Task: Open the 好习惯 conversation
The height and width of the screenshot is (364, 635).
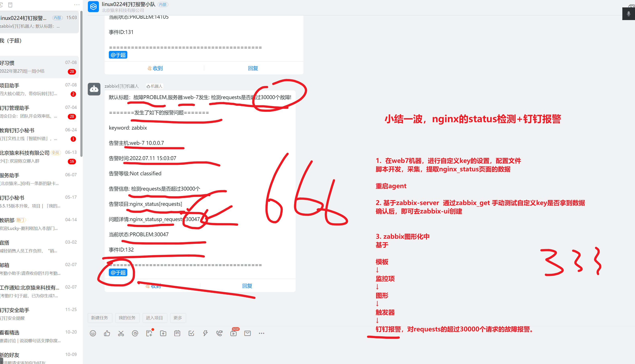Action: [x=38, y=67]
